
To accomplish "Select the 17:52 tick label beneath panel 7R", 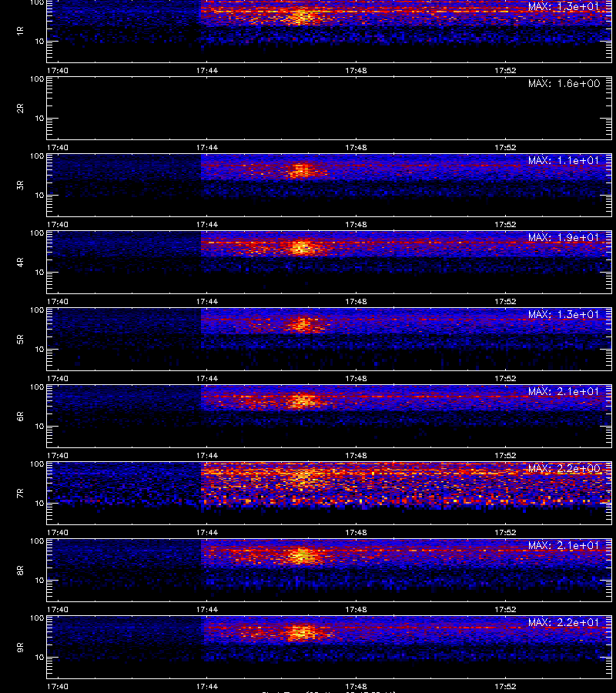I will [x=506, y=533].
